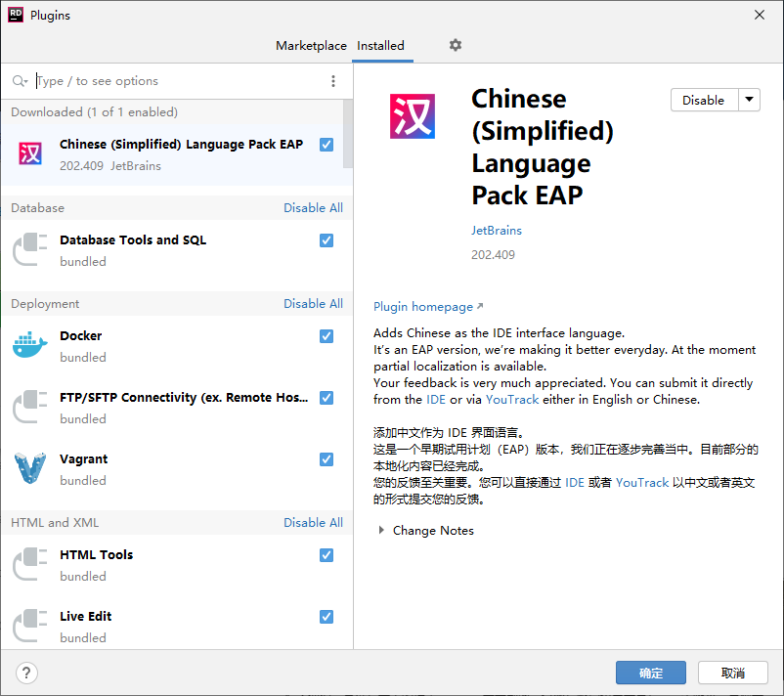Click the Deployment category header label
784x696 pixels.
coord(45,303)
